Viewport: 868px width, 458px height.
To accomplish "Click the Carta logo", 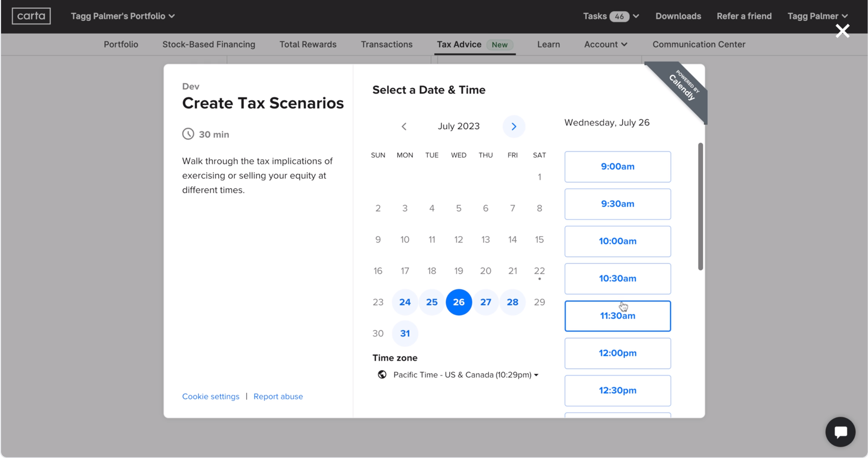I will point(31,16).
